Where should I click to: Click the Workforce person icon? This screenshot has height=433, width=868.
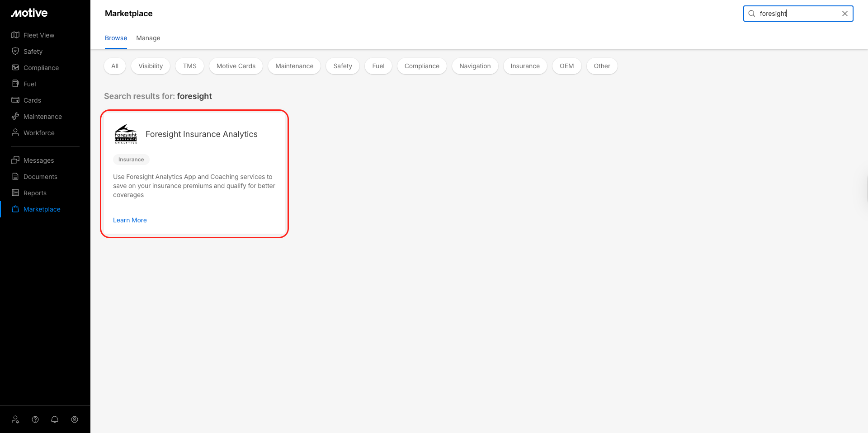click(x=15, y=132)
